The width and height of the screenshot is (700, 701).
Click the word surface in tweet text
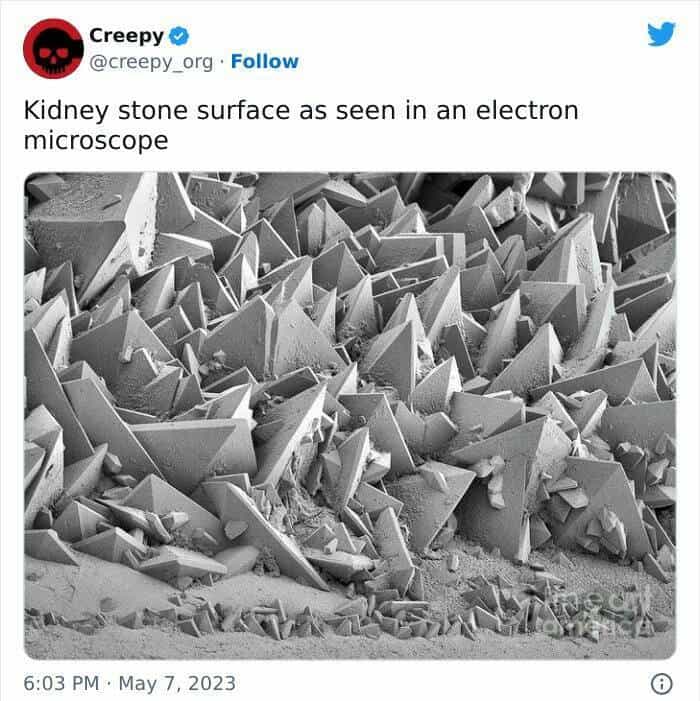coord(243,110)
